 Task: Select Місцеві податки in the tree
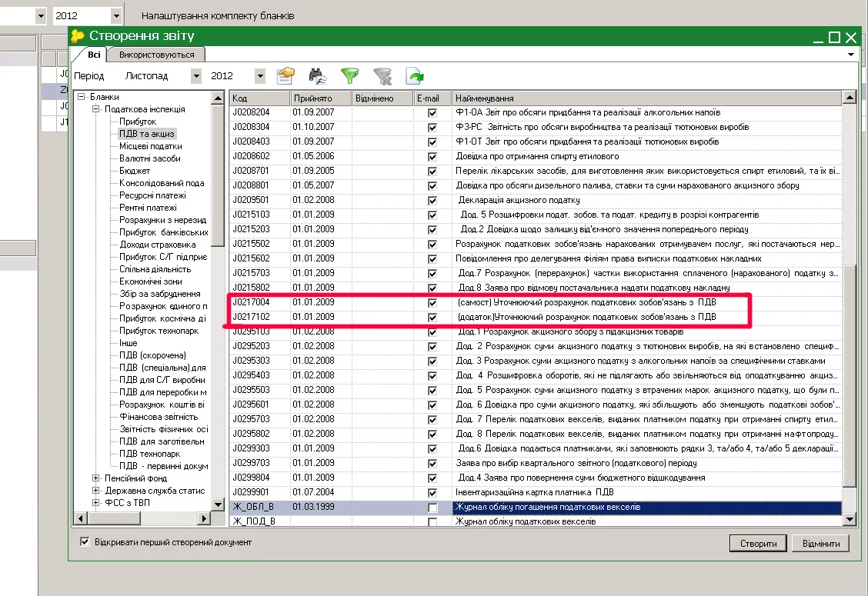pyautogui.click(x=150, y=146)
